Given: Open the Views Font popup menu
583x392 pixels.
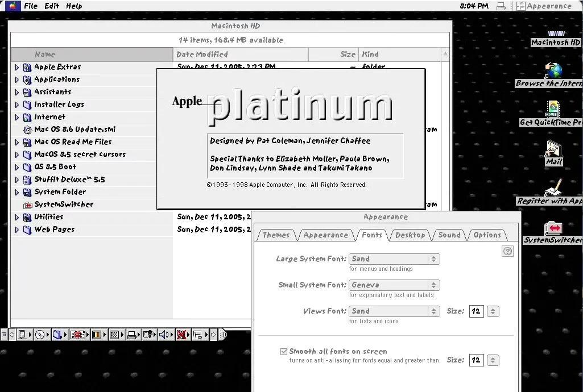Looking at the screenshot, I should (394, 311).
